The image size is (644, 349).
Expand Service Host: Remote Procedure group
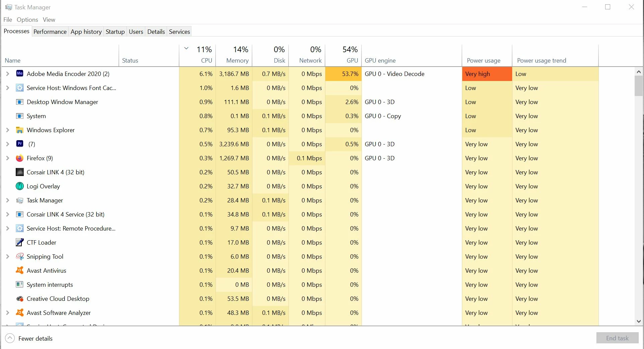tap(8, 228)
